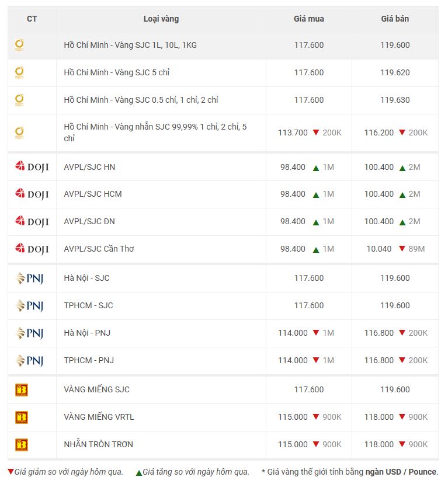Select Vàng nhẫn SJC 99,99% row label

click(155, 133)
